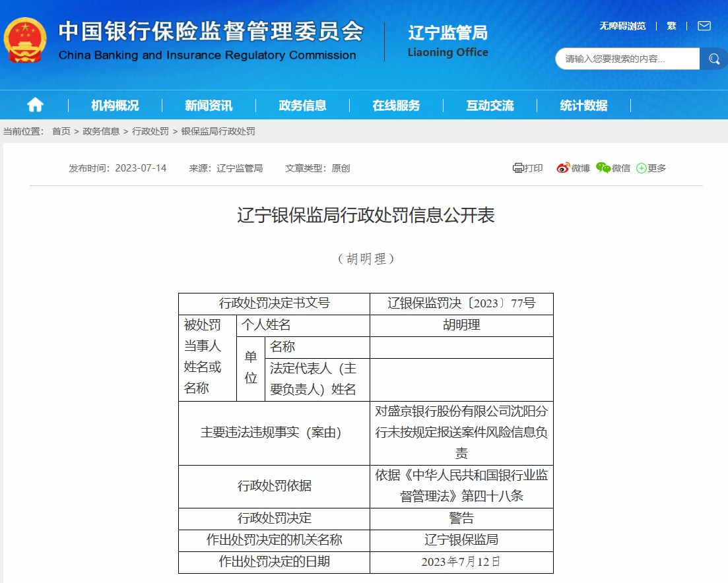Click date cell 2023年7月12日
The image size is (728, 583).
(461, 562)
